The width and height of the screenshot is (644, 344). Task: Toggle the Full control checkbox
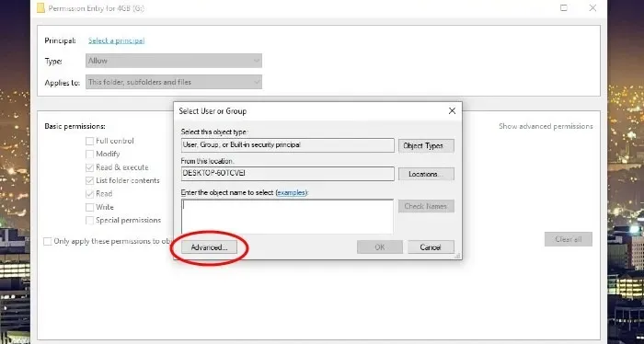pos(89,142)
